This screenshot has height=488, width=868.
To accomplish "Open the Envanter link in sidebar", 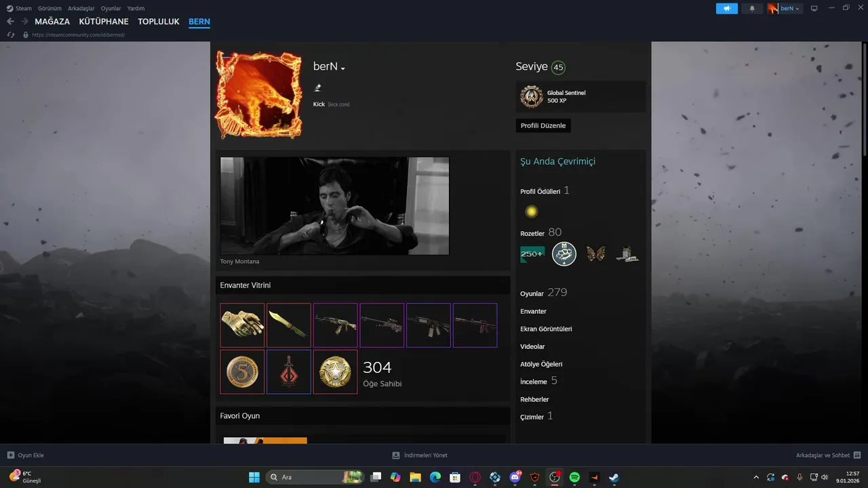I will tap(533, 311).
